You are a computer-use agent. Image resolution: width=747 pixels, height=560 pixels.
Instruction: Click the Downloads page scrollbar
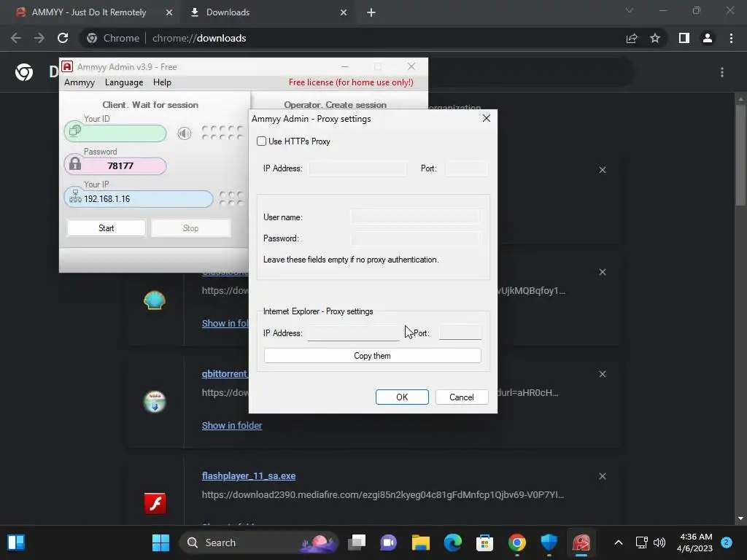point(740,155)
